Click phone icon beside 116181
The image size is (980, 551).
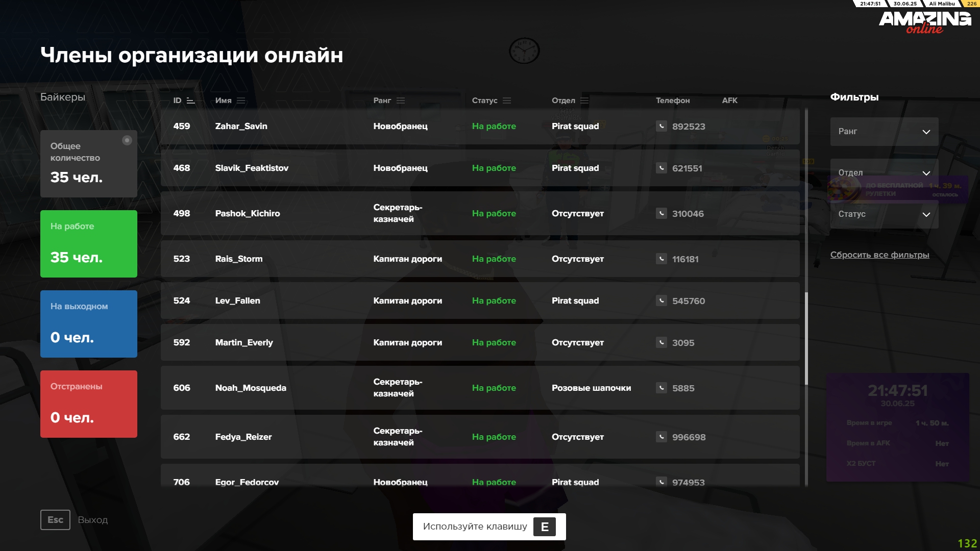pyautogui.click(x=661, y=259)
